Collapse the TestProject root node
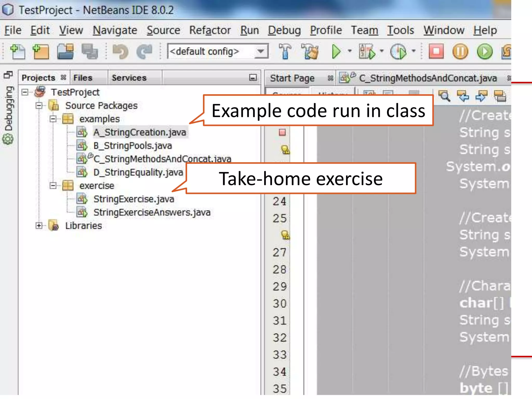Image resolution: width=532 pixels, height=399 pixels. [x=25, y=92]
